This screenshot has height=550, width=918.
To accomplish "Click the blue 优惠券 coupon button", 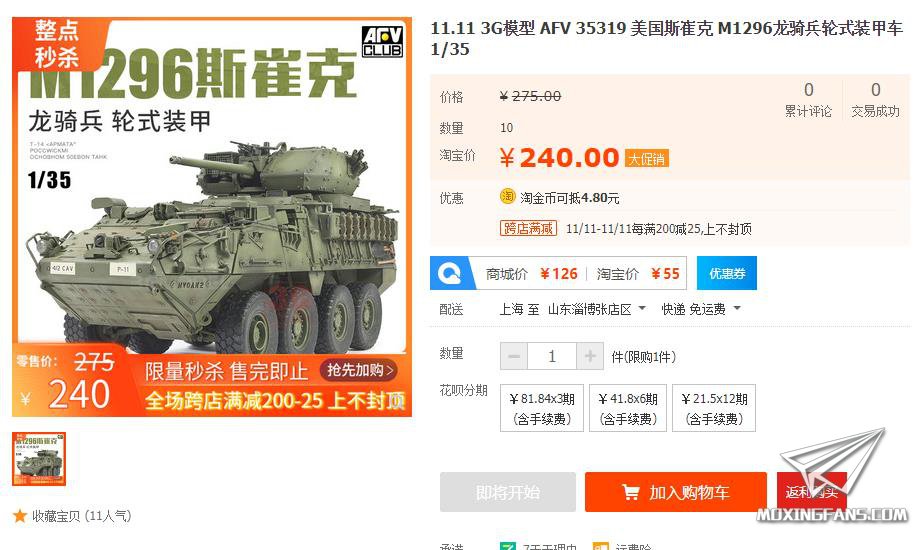I will [727, 274].
